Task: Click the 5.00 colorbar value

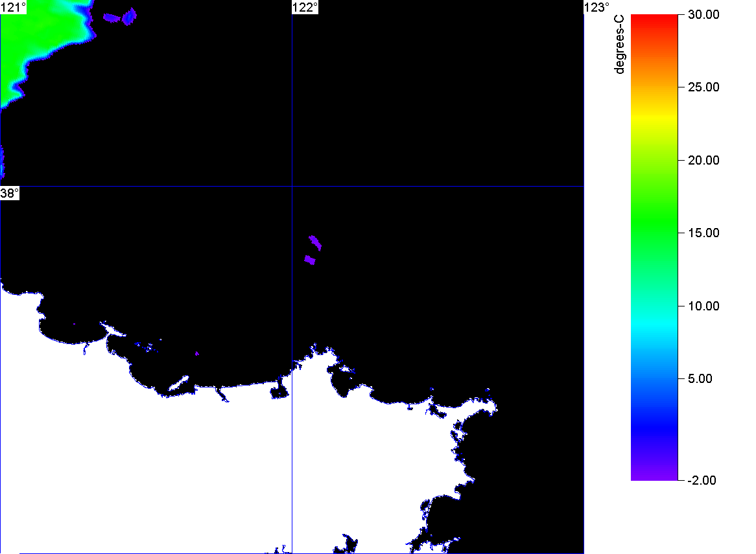Action: click(x=700, y=378)
